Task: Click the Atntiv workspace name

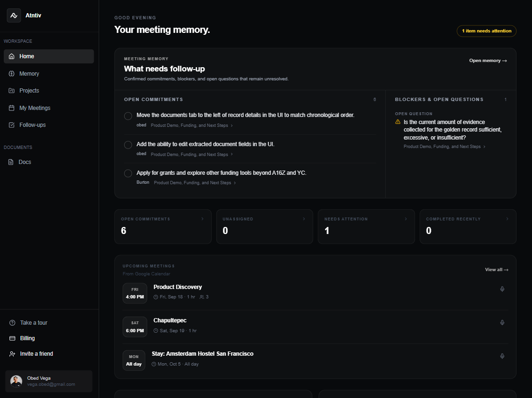Action: click(x=33, y=16)
